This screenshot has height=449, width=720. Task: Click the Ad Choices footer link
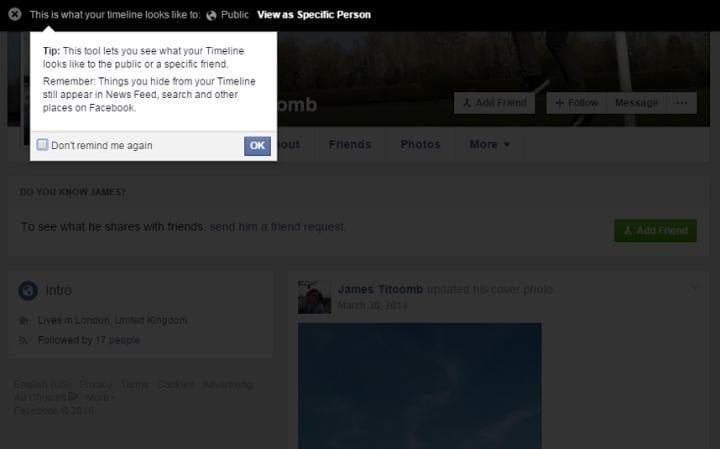46,397
